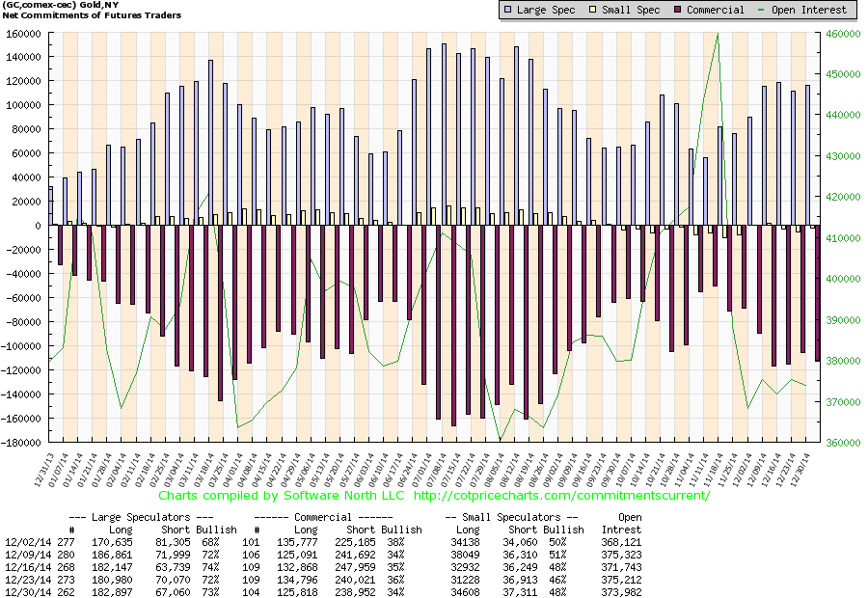Click the 12/30/14 date label on x-axis
The height and width of the screenshot is (598, 868).
pos(800,470)
